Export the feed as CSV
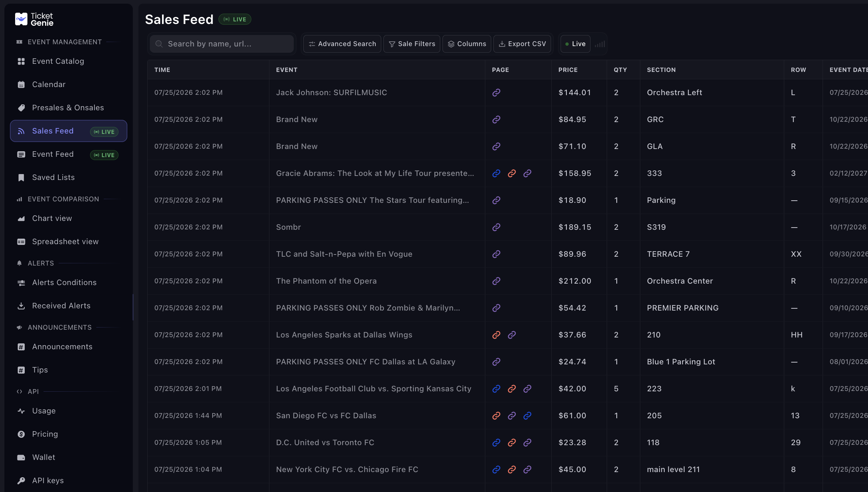The width and height of the screenshot is (868, 492). coord(522,44)
